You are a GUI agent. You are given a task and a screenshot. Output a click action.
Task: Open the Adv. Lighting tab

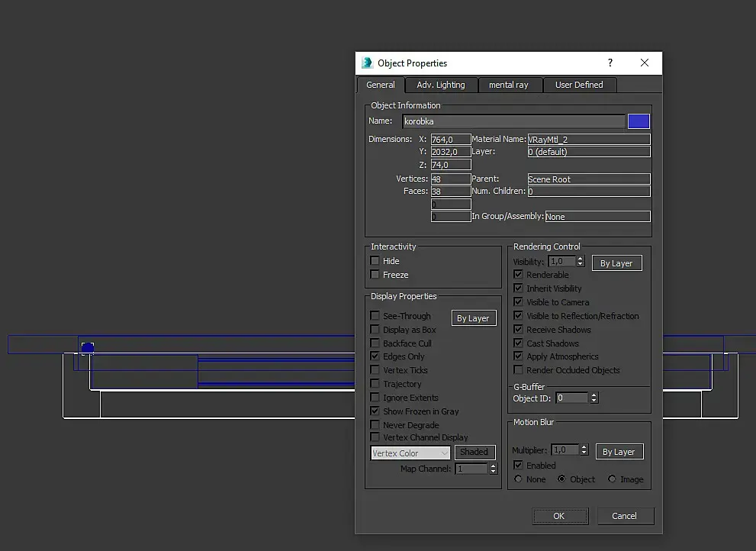pyautogui.click(x=441, y=85)
